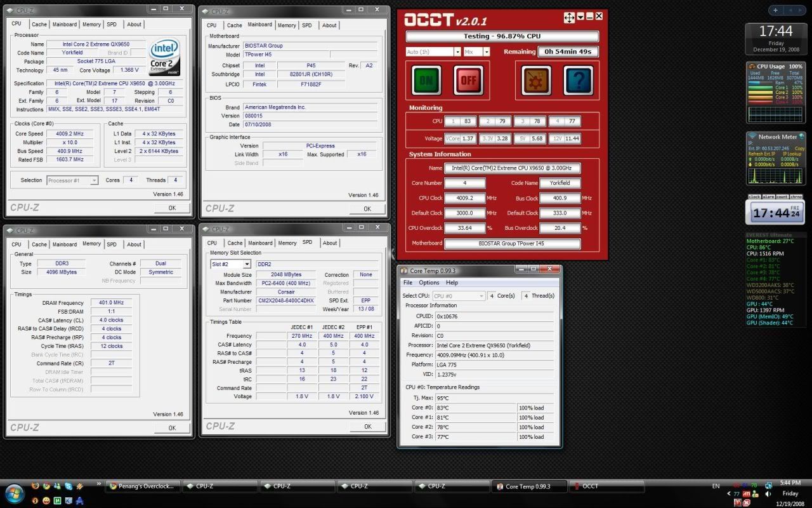Click the plus button to add sidebar gadgets

tap(775, 10)
